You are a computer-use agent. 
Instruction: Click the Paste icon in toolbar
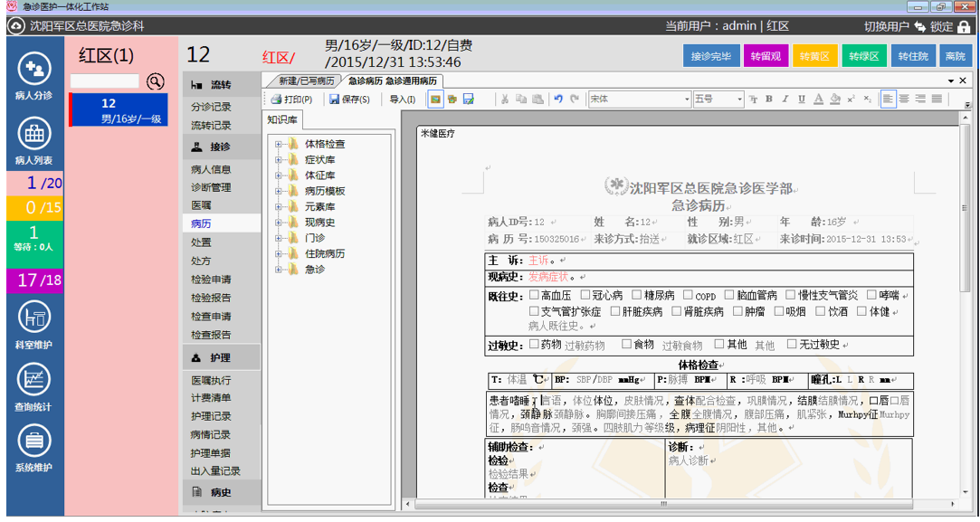(x=538, y=99)
